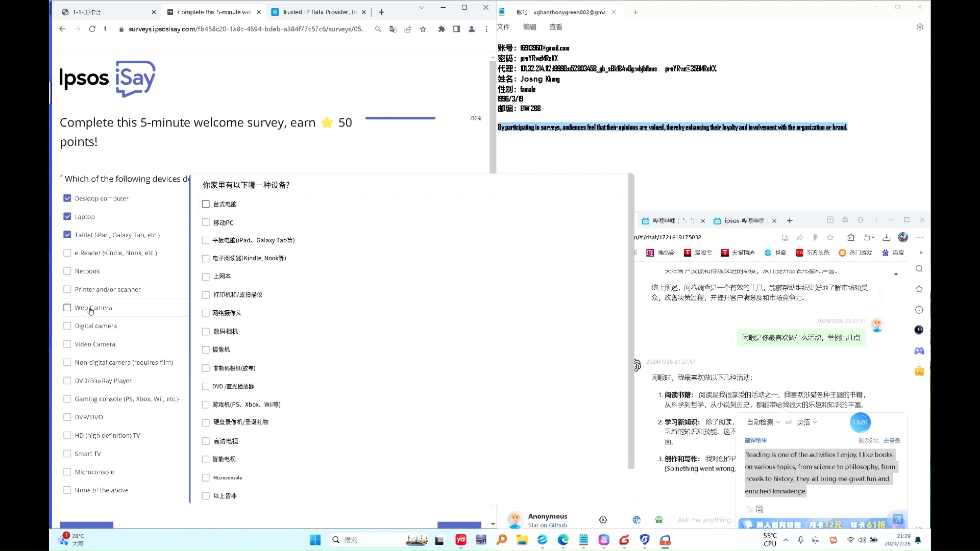Toggle Desktop computer checkbox in survey
The image size is (980, 551).
(x=67, y=198)
